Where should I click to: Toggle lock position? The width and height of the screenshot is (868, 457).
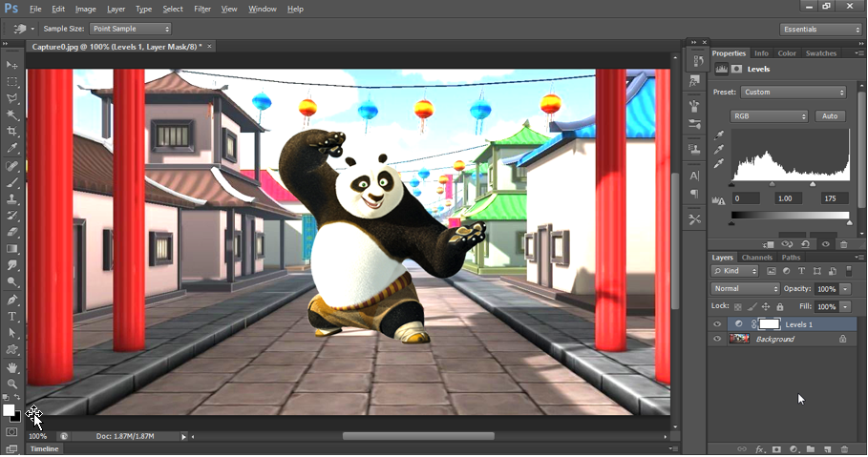click(x=766, y=306)
